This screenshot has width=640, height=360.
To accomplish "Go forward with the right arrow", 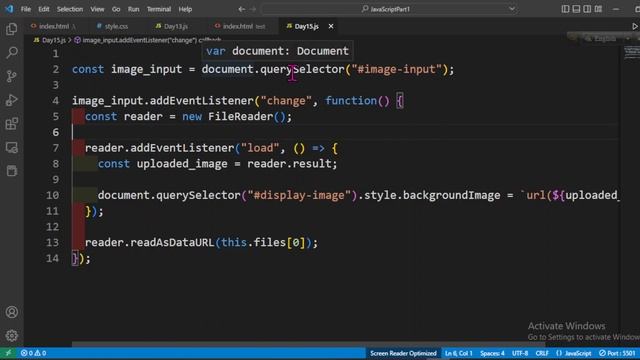I will [x=253, y=9].
